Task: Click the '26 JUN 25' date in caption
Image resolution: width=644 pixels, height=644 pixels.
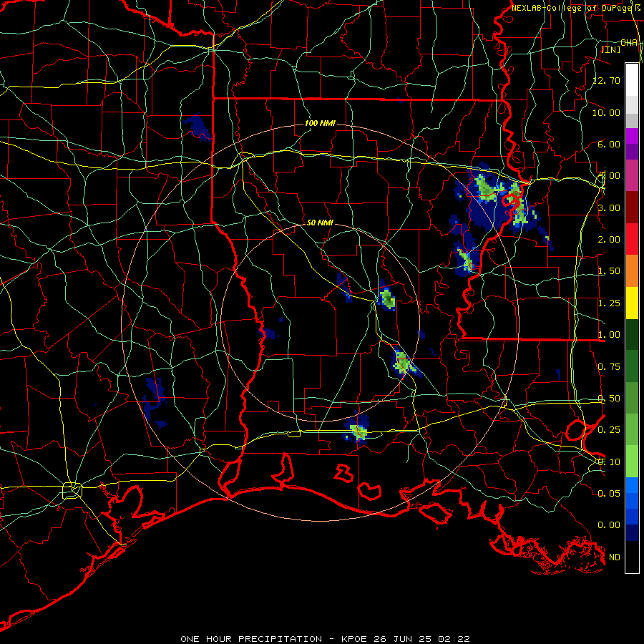Action: click(403, 639)
